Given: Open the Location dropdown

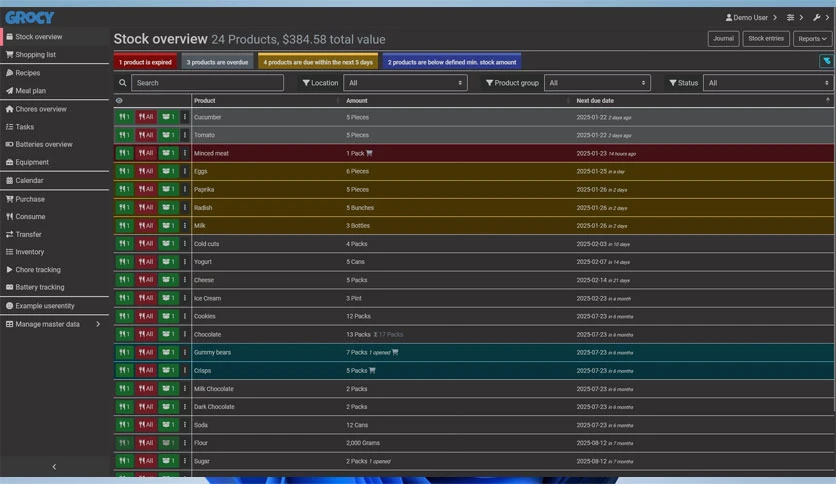Looking at the screenshot, I should tap(405, 83).
